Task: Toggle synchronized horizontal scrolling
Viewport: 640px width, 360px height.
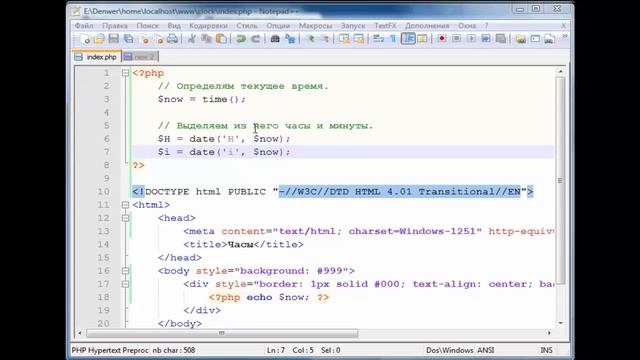Action: pyautogui.click(x=359, y=39)
